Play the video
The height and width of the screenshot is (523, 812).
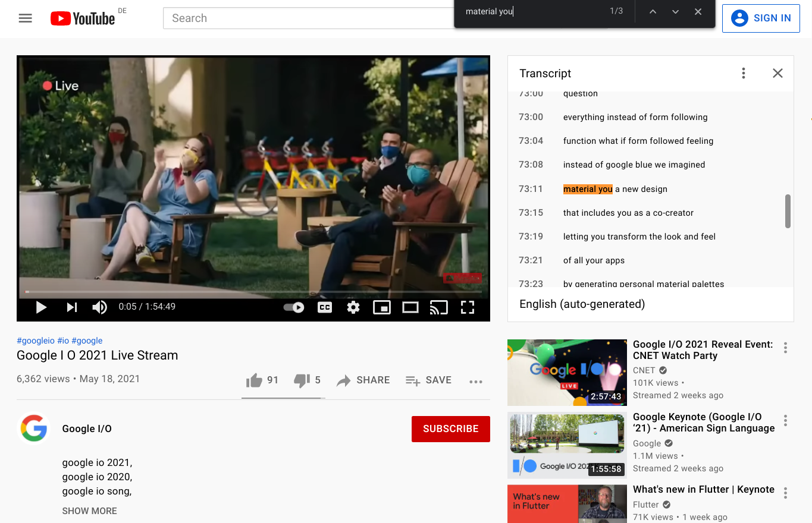pyautogui.click(x=41, y=307)
